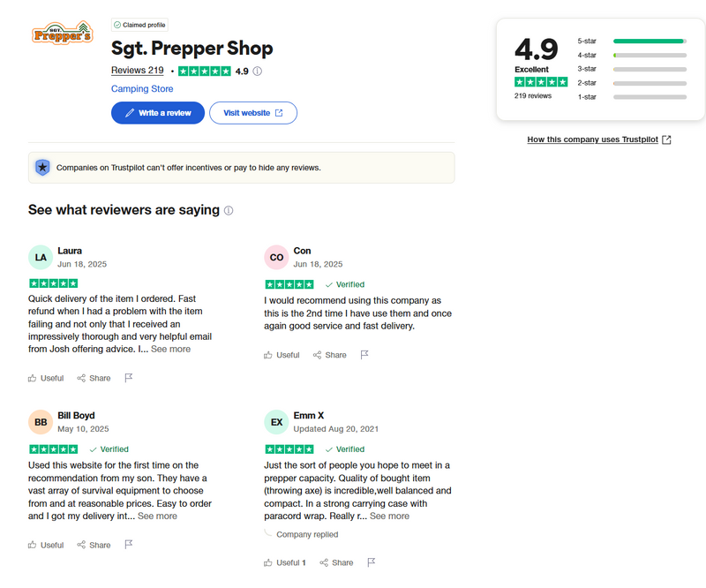Click the Visit website button

(253, 113)
